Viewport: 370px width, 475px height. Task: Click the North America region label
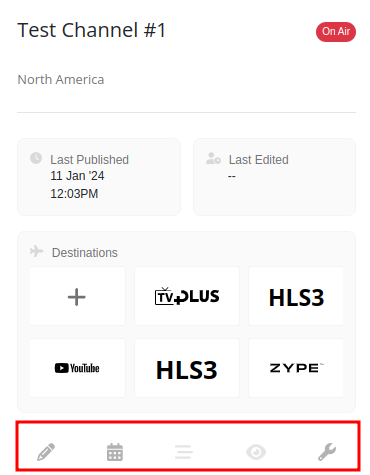click(61, 80)
